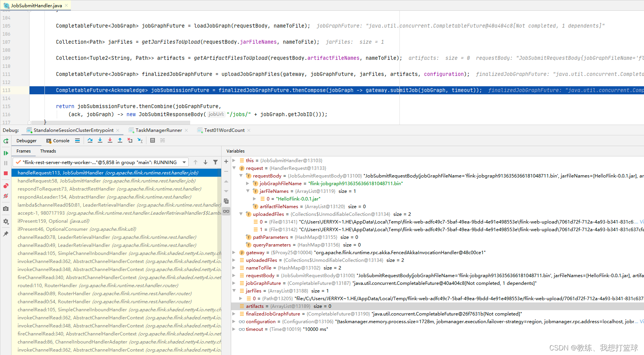Viewport: 644px width, 355px height.
Task: Expand the configuration variable
Action: pyautogui.click(x=234, y=322)
